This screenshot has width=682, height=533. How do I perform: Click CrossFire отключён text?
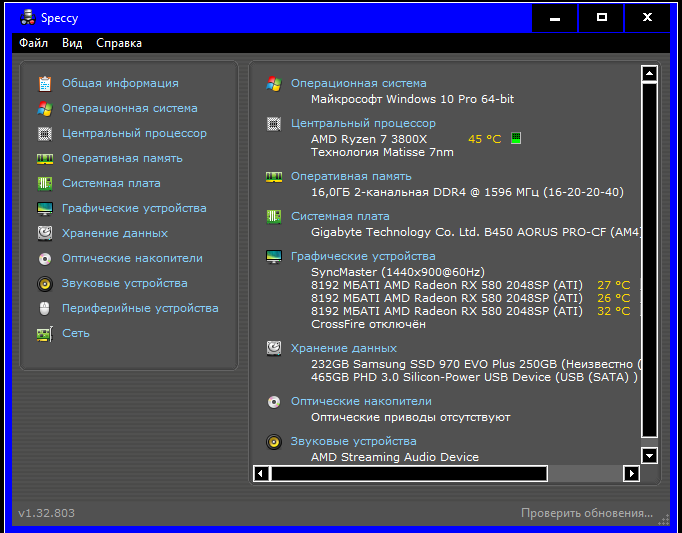coord(368,324)
